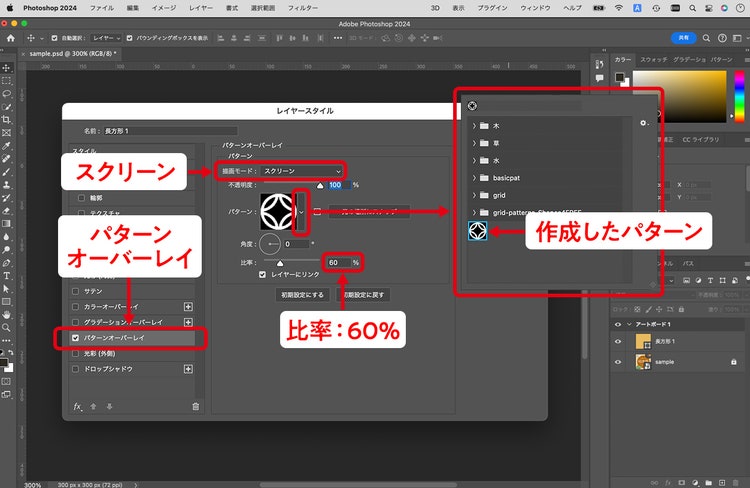Select the Rectangular Marquee tool
The width and height of the screenshot is (750, 488).
(x=6, y=81)
